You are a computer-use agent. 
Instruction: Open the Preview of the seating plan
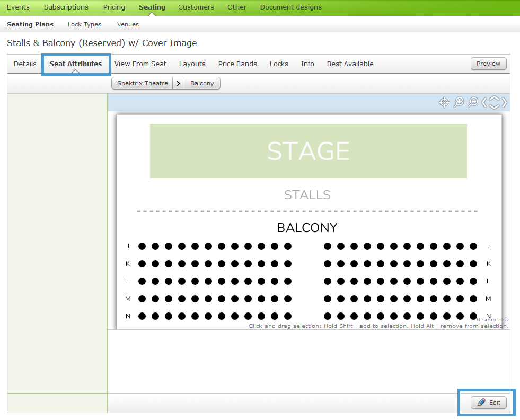[489, 64]
